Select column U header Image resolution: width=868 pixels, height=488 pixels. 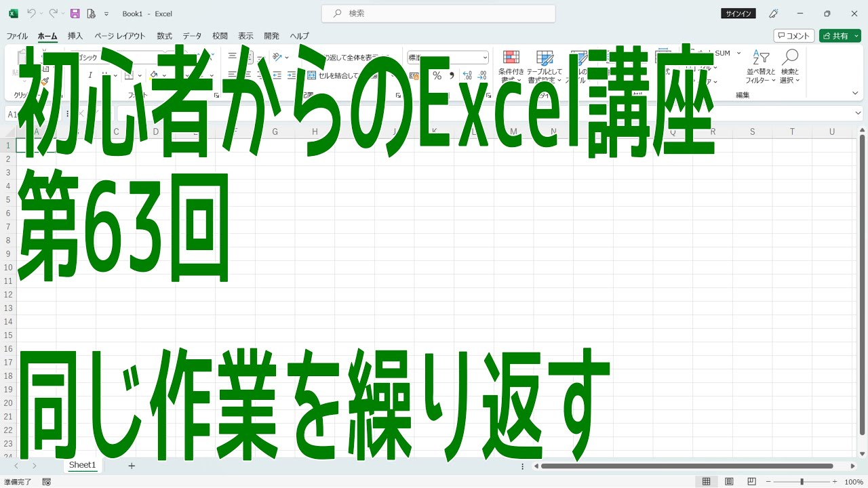(832, 132)
